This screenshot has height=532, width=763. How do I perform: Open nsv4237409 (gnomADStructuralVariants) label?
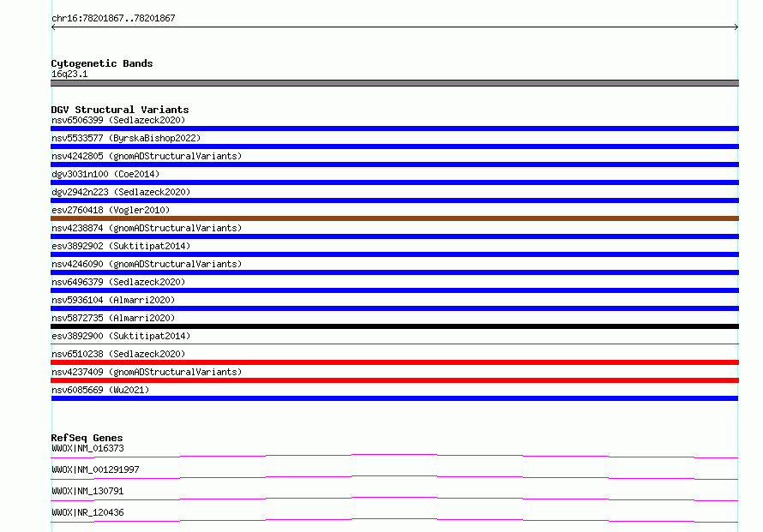pos(147,372)
